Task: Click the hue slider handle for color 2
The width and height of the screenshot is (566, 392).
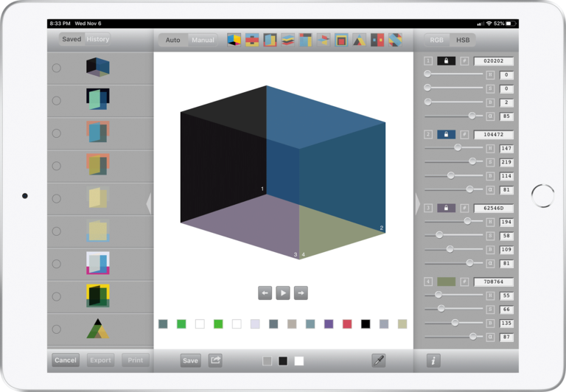Action: pos(458,147)
